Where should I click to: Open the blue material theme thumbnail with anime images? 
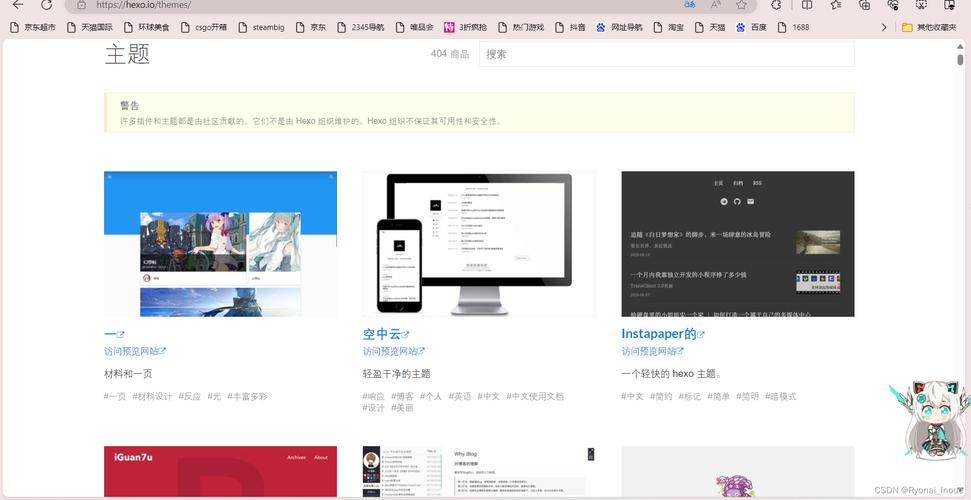(x=220, y=243)
